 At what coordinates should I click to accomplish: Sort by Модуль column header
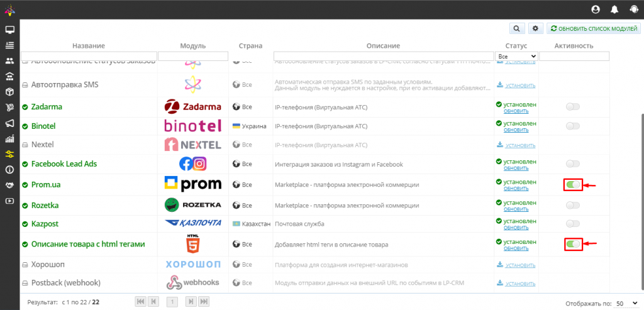192,45
